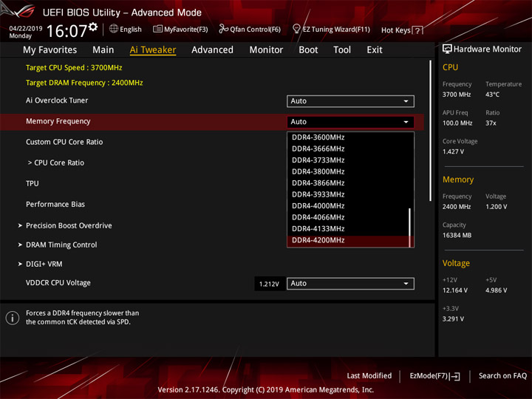Click the 04/22/2019 date text
This screenshot has height=399, width=532.
click(x=26, y=28)
